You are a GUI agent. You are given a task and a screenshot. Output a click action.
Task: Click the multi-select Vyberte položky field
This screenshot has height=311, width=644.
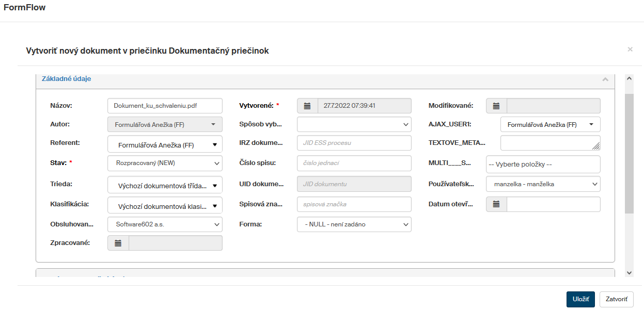543,165
